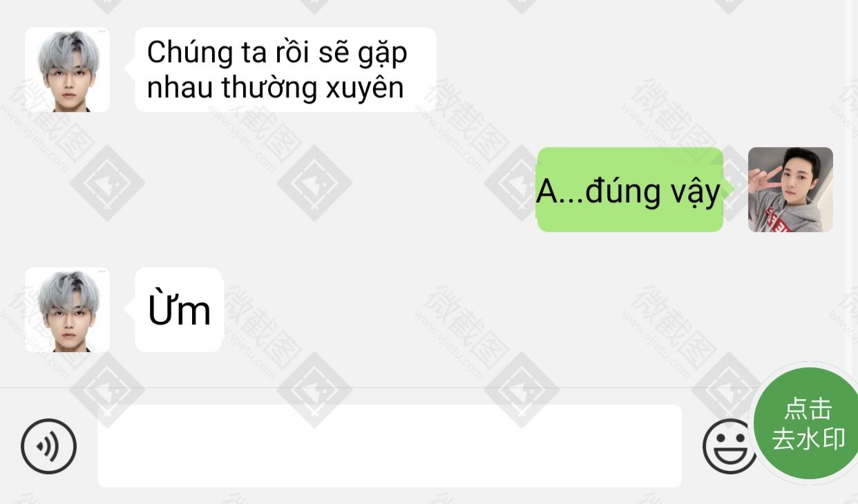
Task: Open the peace-sign avatar of the sender
Action: 790,189
